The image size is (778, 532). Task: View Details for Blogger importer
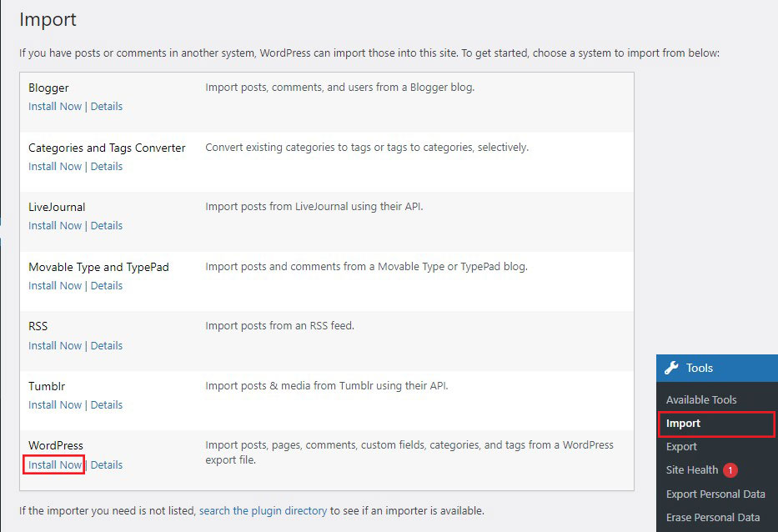(x=107, y=107)
